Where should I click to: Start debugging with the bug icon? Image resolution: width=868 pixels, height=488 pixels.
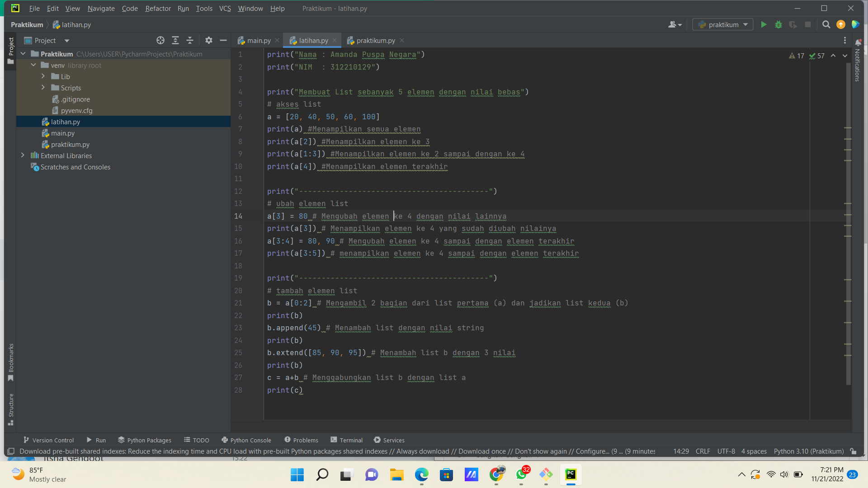[778, 24]
